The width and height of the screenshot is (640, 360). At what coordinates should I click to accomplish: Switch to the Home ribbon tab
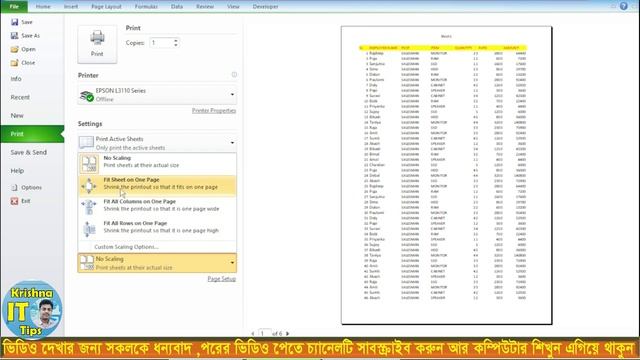click(x=43, y=7)
